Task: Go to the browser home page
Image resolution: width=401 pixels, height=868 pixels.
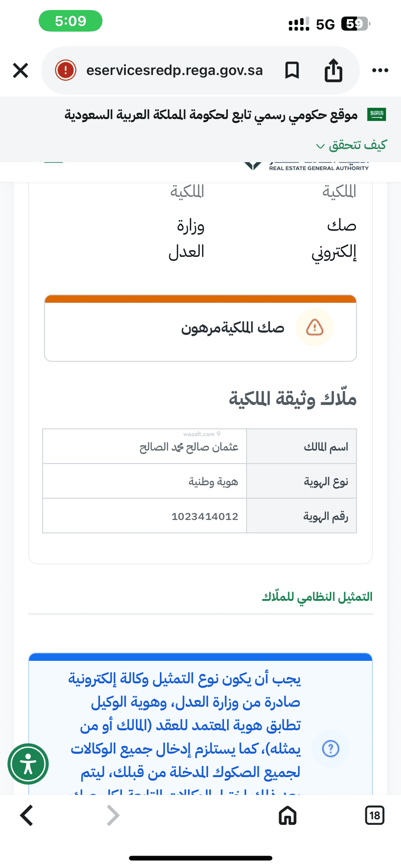Action: (287, 815)
